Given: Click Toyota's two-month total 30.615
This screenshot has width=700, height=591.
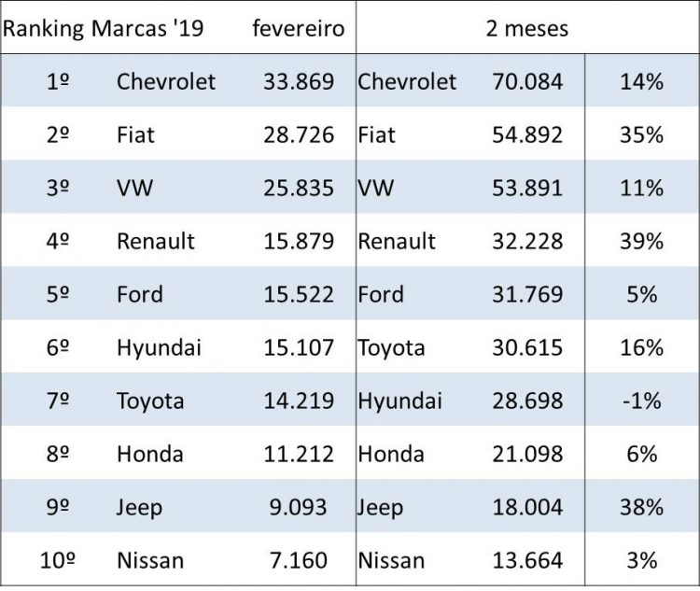Looking at the screenshot, I should 526,347.
